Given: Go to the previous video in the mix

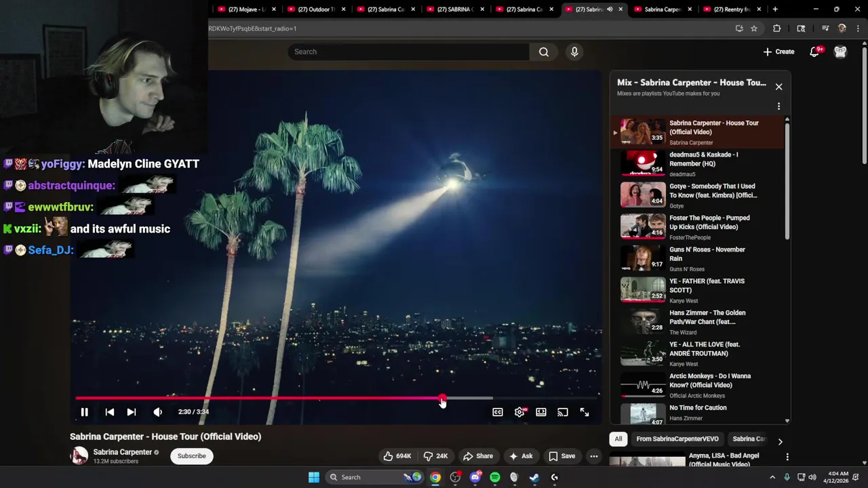Looking at the screenshot, I should pos(109,412).
